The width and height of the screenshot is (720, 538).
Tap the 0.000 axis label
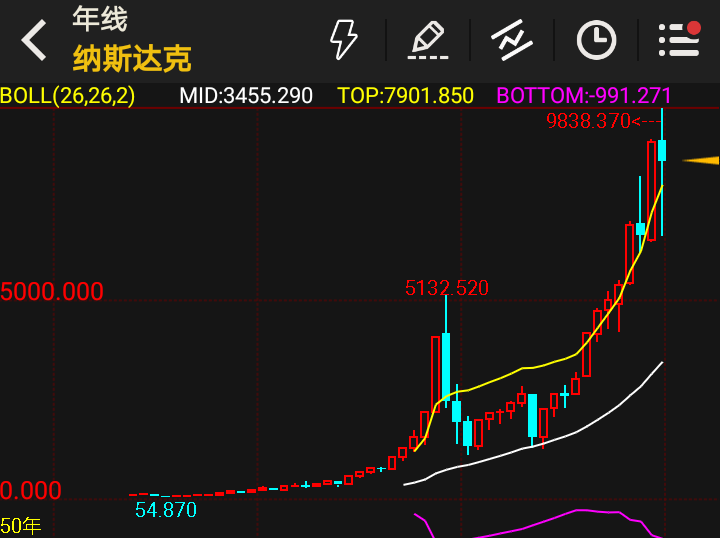(31, 491)
